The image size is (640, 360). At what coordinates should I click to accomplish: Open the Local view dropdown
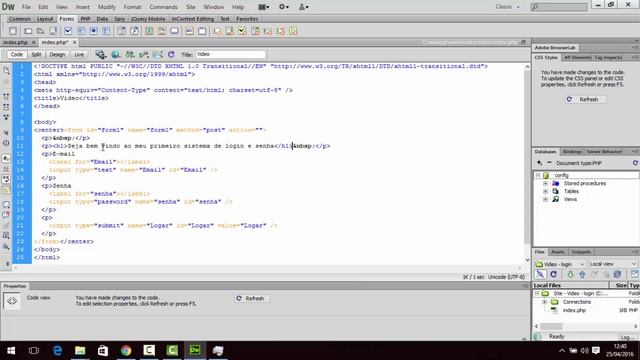click(612, 264)
